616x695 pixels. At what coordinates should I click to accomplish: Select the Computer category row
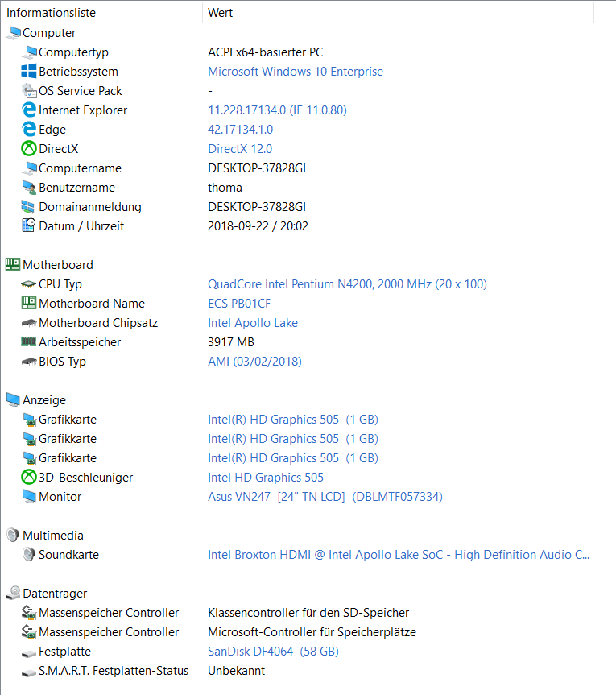point(49,33)
